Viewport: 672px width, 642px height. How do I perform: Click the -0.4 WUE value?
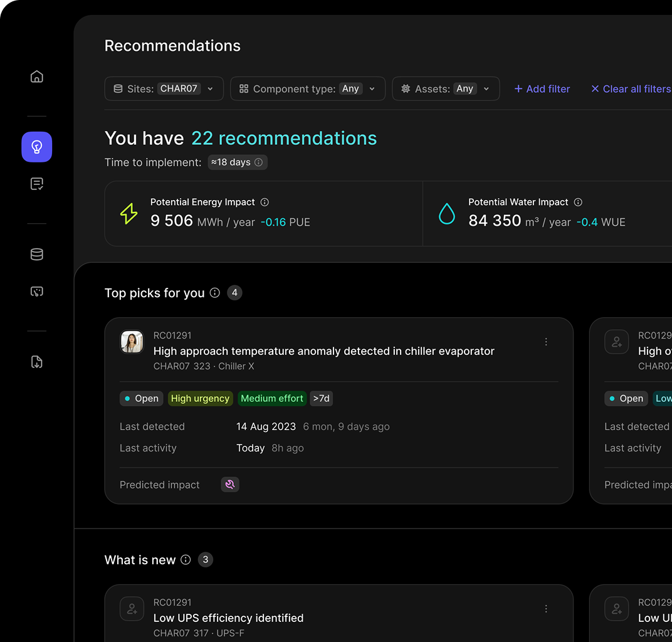[x=601, y=222]
